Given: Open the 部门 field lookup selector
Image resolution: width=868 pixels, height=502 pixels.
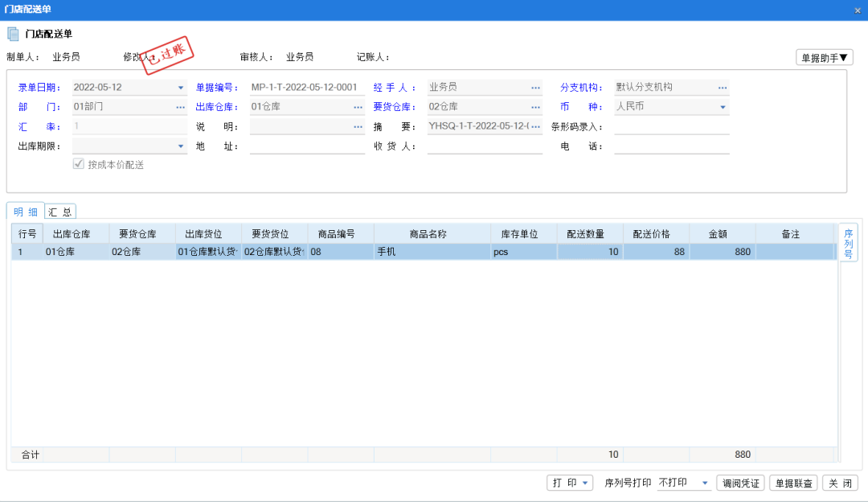Looking at the screenshot, I should tap(182, 106).
